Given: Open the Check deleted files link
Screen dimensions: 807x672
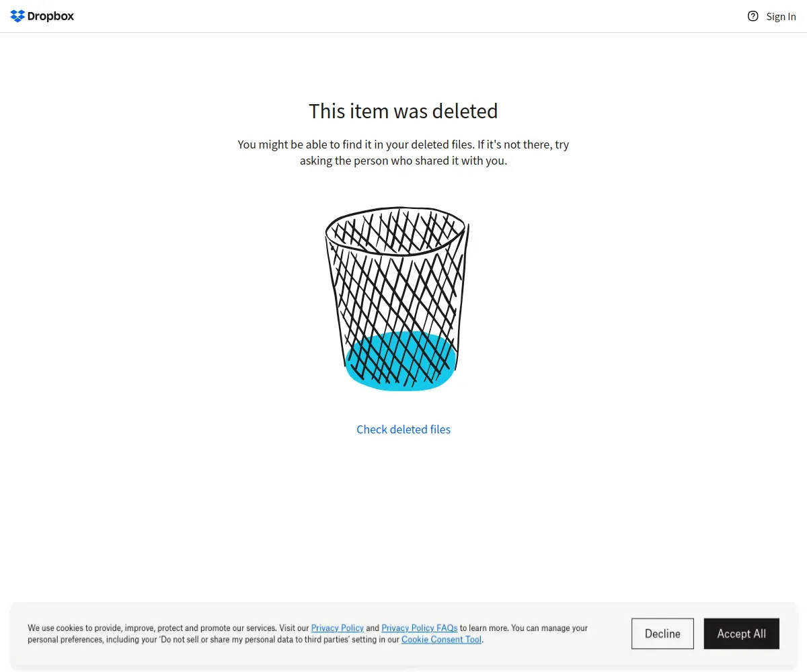Looking at the screenshot, I should pos(403,429).
